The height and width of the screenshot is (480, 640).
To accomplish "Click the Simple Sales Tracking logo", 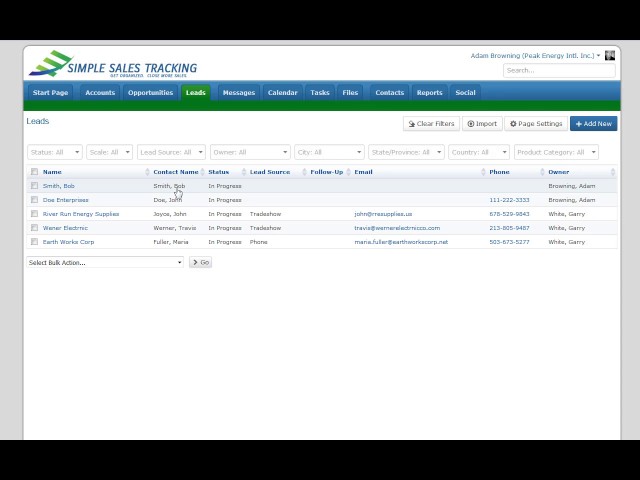I will 113,64.
